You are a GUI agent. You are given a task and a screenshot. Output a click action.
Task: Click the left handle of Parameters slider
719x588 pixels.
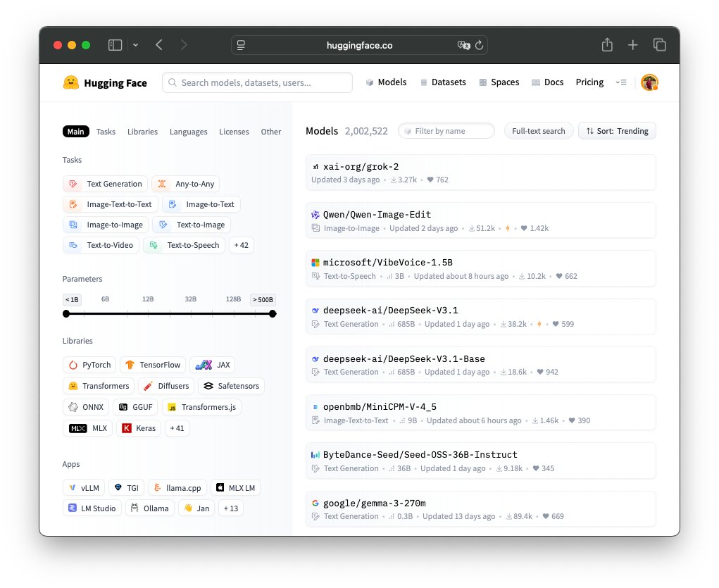[x=66, y=314]
